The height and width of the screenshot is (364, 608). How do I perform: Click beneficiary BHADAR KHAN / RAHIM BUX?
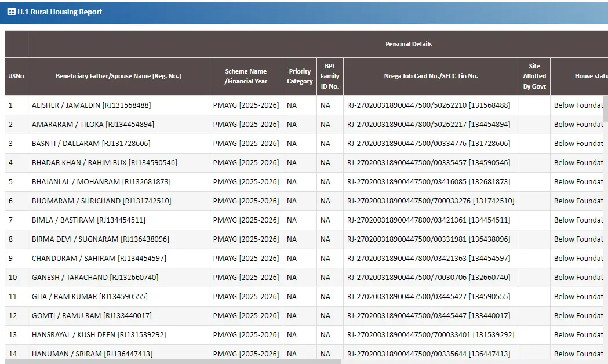coord(104,163)
